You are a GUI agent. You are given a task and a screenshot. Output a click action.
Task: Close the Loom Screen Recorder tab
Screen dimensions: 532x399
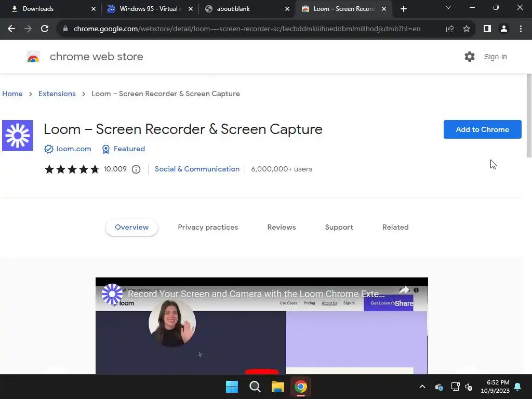point(384,9)
